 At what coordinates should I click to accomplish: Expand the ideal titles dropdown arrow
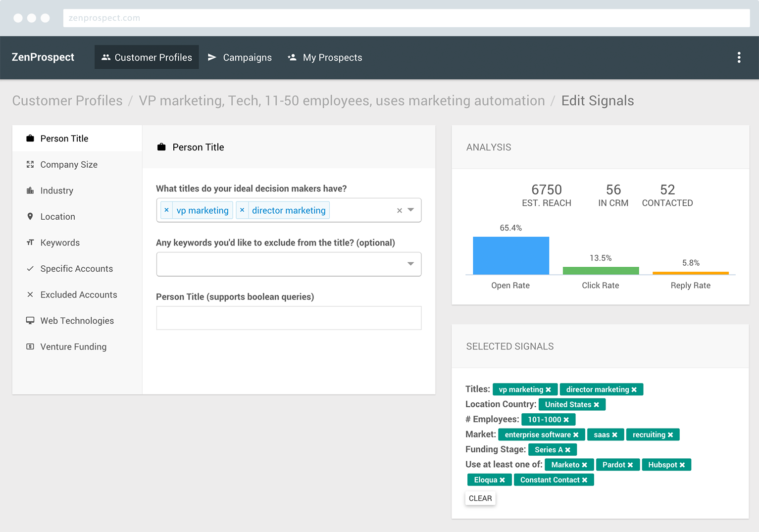point(411,210)
